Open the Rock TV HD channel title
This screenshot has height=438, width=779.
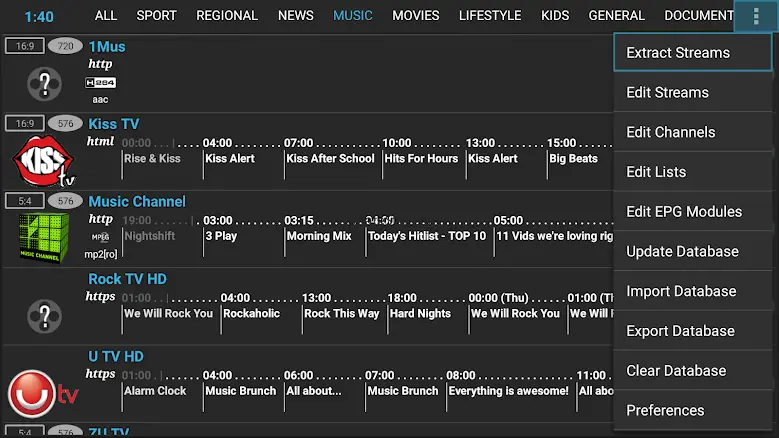click(x=127, y=279)
